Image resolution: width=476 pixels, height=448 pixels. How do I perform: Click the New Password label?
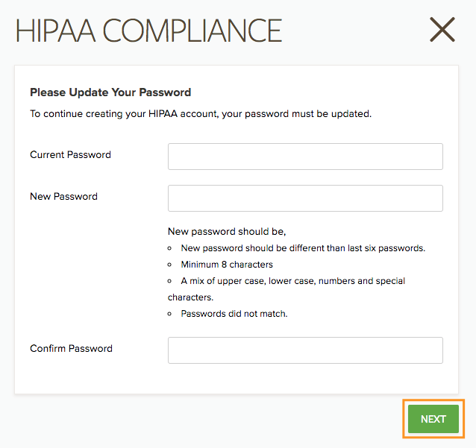pos(63,197)
